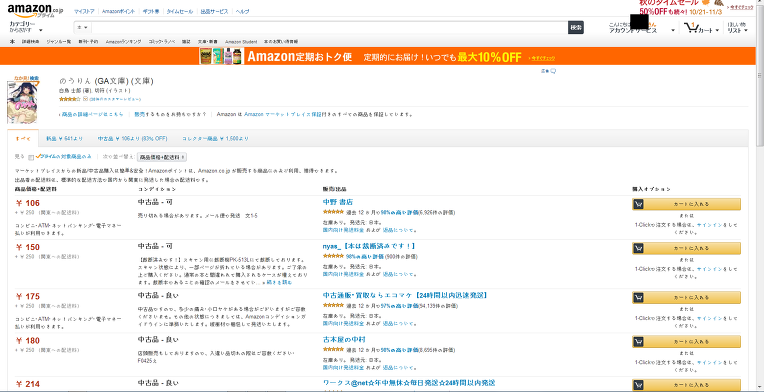Open 国内向け発送料金 link in the 古本屋の中村 row

(343, 367)
